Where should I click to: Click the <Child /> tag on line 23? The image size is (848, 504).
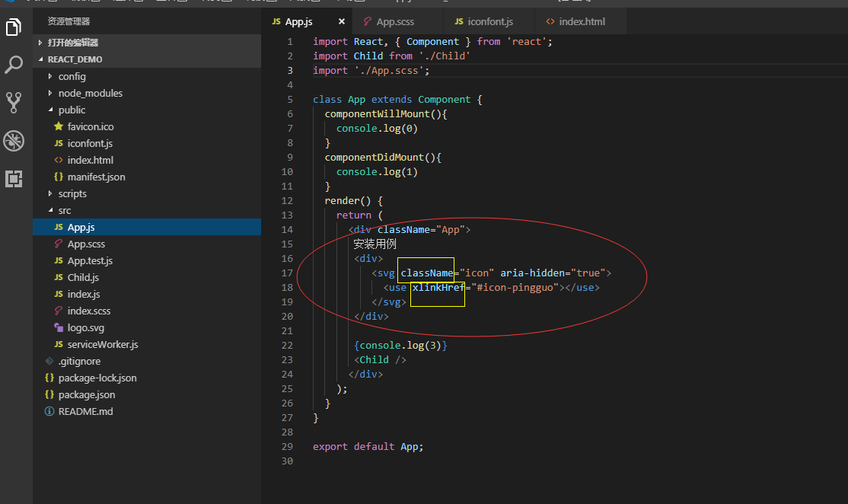point(380,360)
